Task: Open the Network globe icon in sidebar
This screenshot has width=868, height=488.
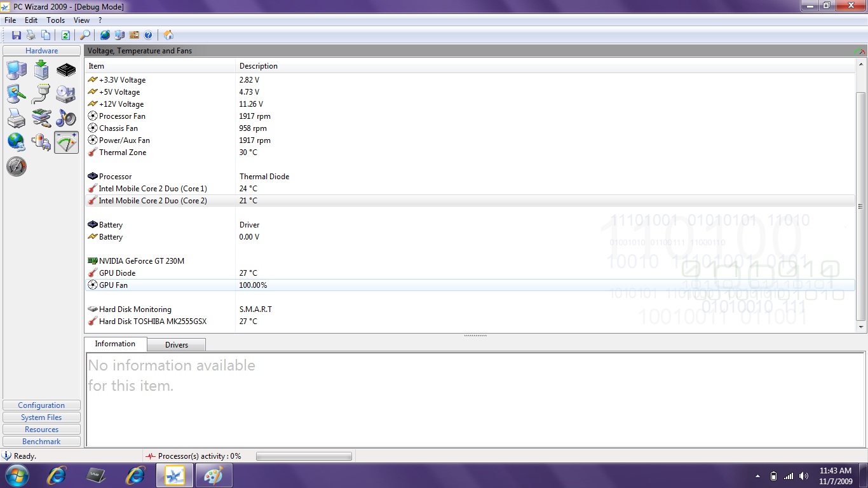Action: click(x=17, y=142)
